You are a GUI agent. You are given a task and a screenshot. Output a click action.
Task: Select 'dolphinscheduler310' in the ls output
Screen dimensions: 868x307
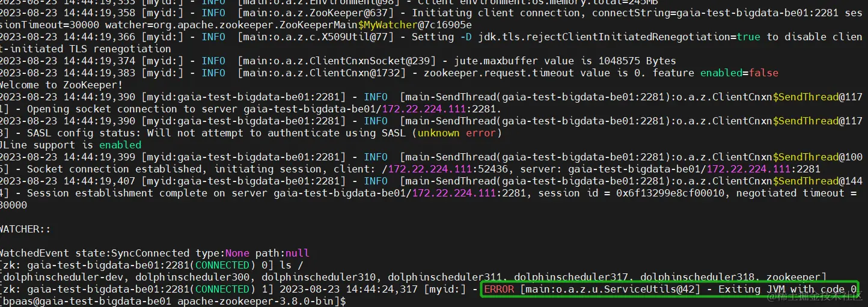coord(319,277)
